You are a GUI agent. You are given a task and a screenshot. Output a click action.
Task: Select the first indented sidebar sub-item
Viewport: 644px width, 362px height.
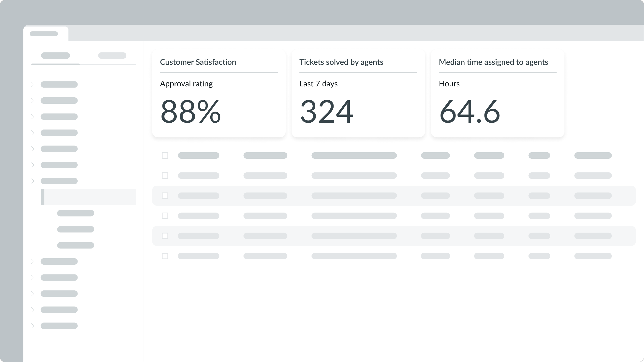pos(76,213)
